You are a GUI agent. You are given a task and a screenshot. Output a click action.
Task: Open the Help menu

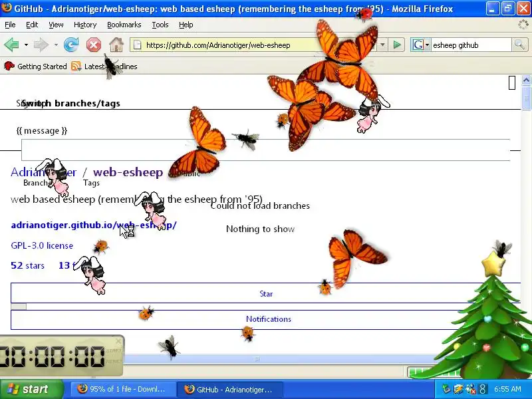click(x=186, y=25)
